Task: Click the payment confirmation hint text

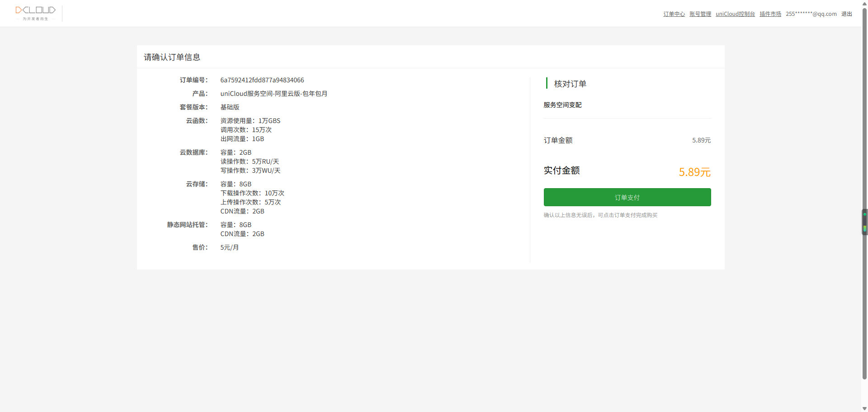Action: pyautogui.click(x=600, y=215)
